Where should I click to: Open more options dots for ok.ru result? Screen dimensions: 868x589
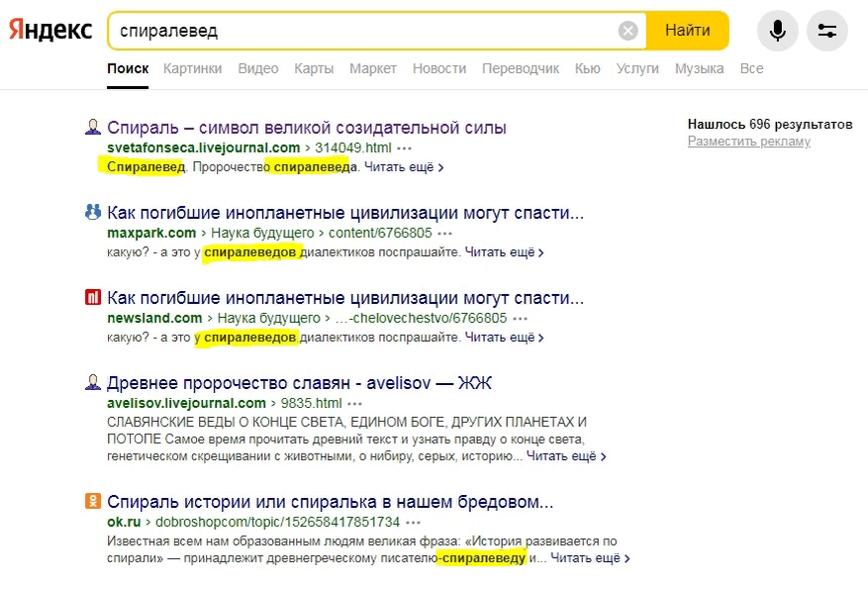(x=413, y=523)
